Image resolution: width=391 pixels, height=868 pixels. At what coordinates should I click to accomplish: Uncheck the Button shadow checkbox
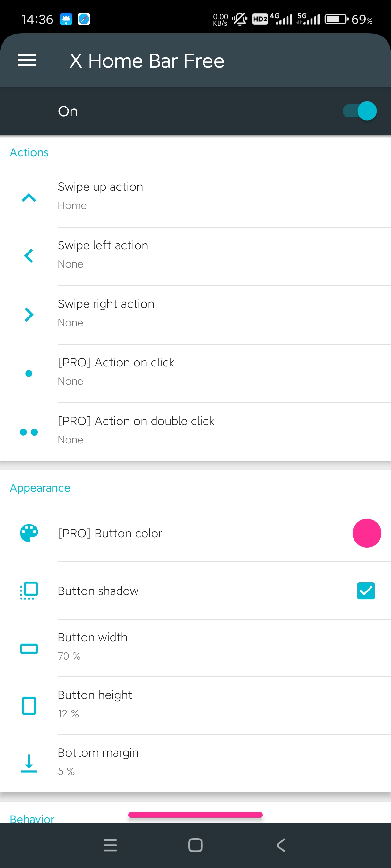366,591
